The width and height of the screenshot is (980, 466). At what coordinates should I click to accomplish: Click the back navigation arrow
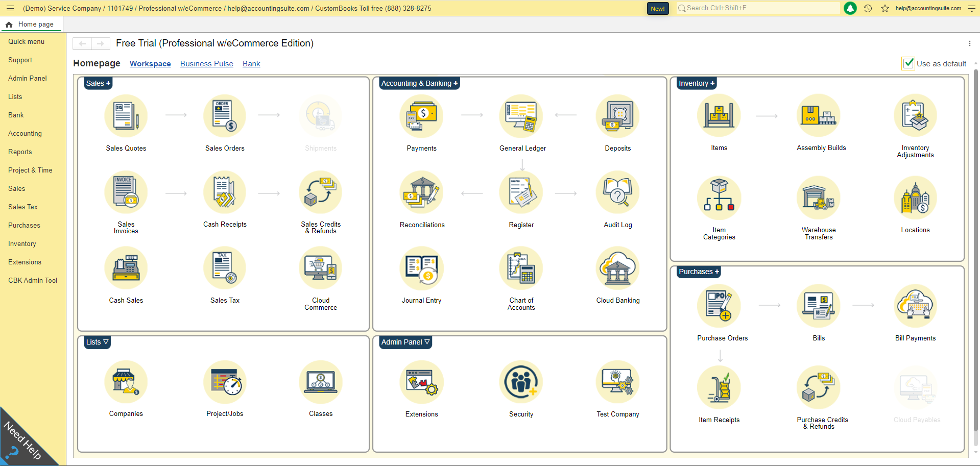tap(82, 43)
